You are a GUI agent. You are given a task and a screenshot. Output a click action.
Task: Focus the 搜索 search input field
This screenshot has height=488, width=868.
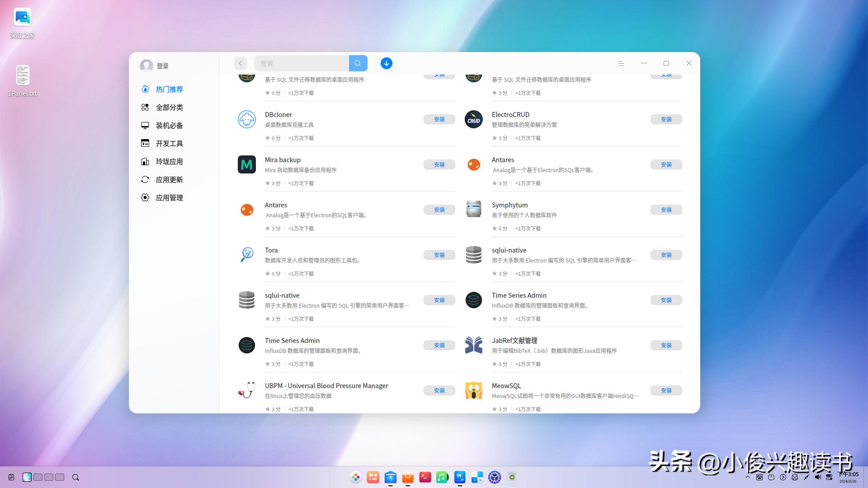pos(302,63)
